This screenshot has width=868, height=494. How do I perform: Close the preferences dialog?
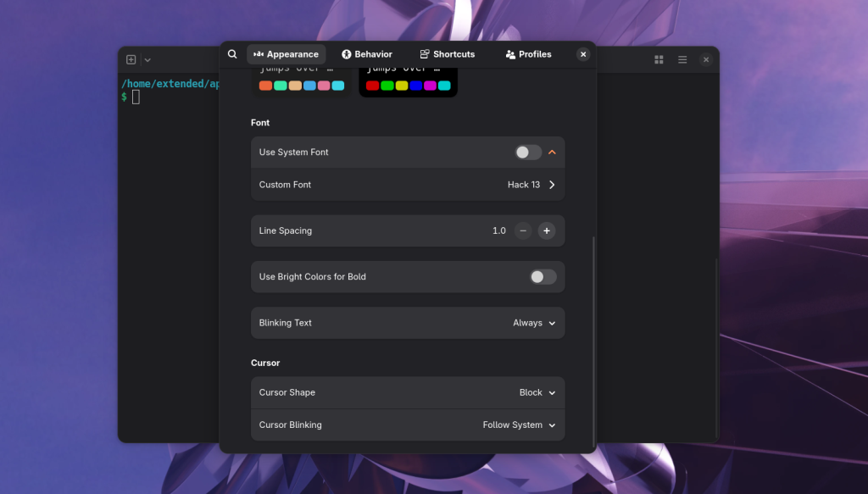[583, 54]
